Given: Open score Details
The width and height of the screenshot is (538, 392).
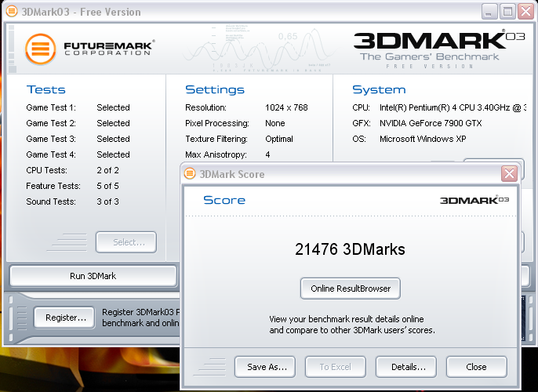Looking at the screenshot, I should (406, 367).
